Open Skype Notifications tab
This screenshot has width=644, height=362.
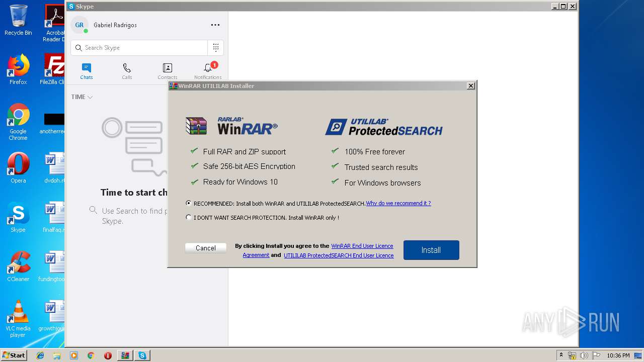coord(208,71)
